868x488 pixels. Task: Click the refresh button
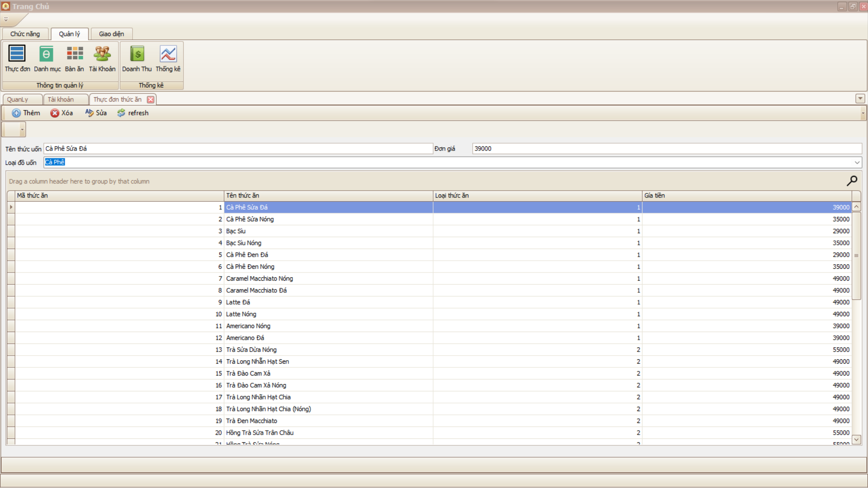[x=133, y=113]
